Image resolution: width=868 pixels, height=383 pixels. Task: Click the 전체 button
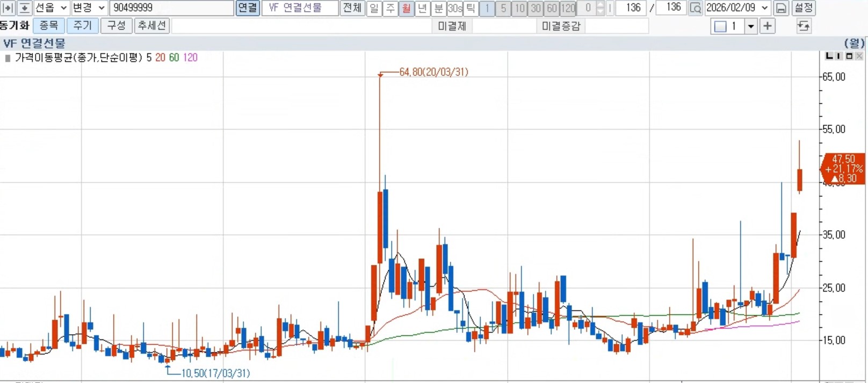(352, 8)
